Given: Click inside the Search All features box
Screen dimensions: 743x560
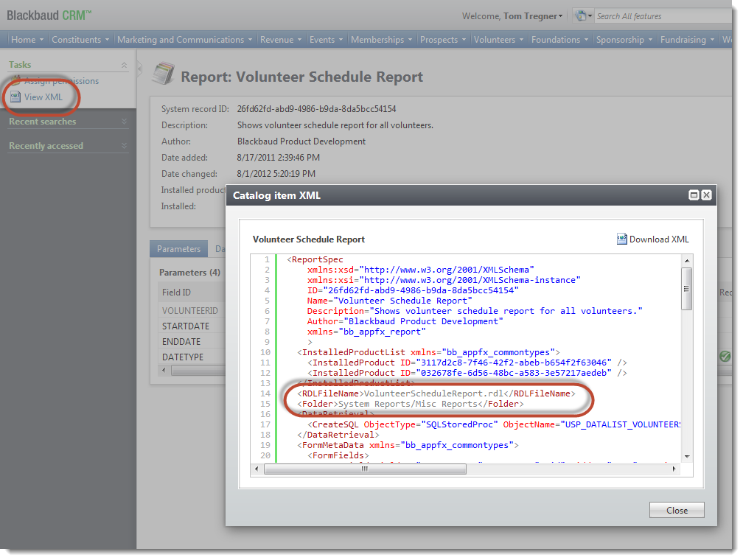Looking at the screenshot, I should 663,16.
